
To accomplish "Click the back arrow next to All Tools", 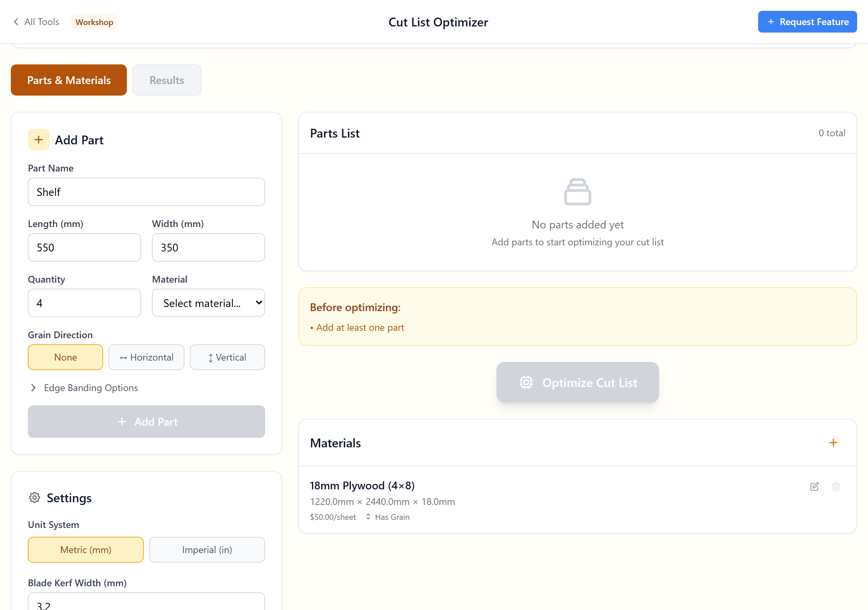I will click(16, 22).
